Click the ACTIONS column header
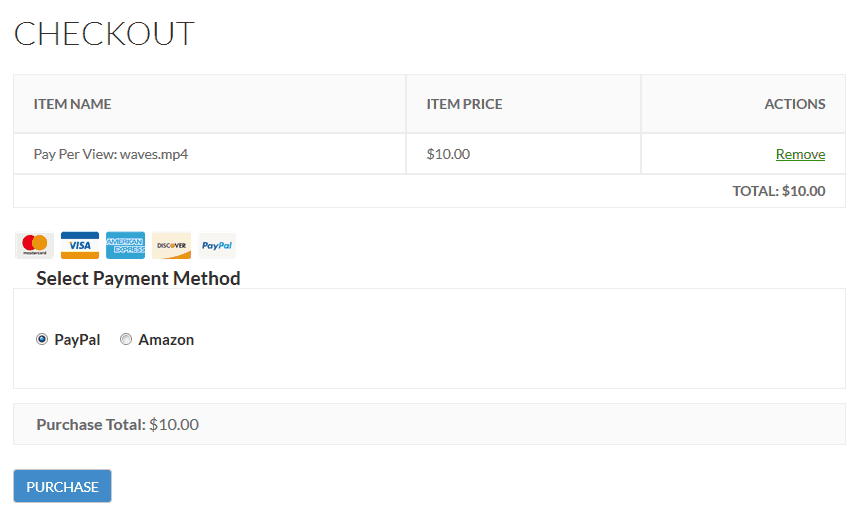Viewport: 864px width, 521px height. point(795,104)
